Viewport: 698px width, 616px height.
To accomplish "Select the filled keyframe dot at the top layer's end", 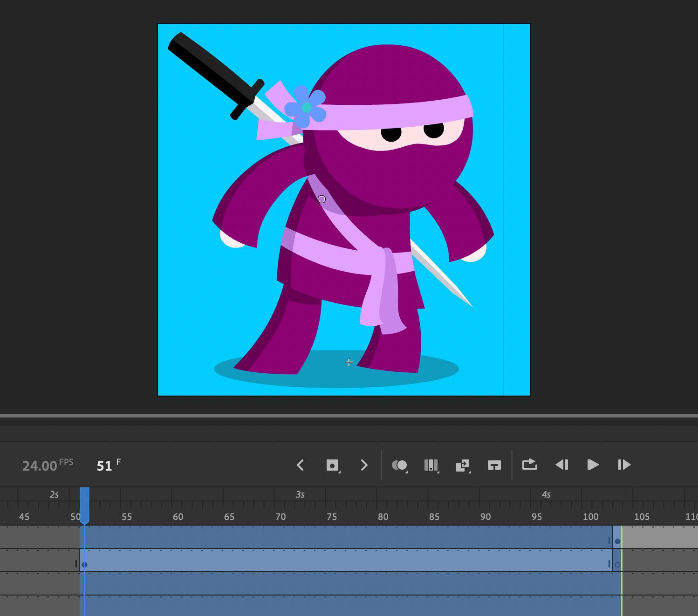I will coord(617,541).
